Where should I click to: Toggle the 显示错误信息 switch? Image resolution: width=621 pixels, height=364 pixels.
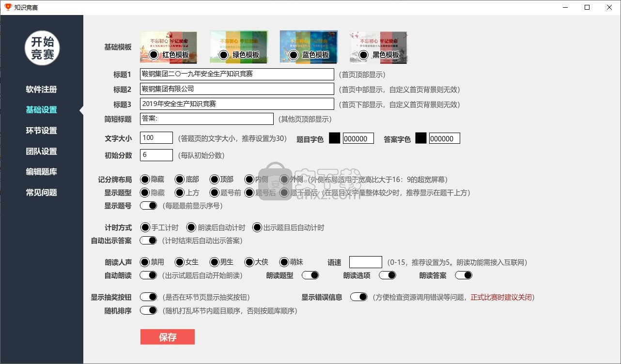tap(359, 297)
